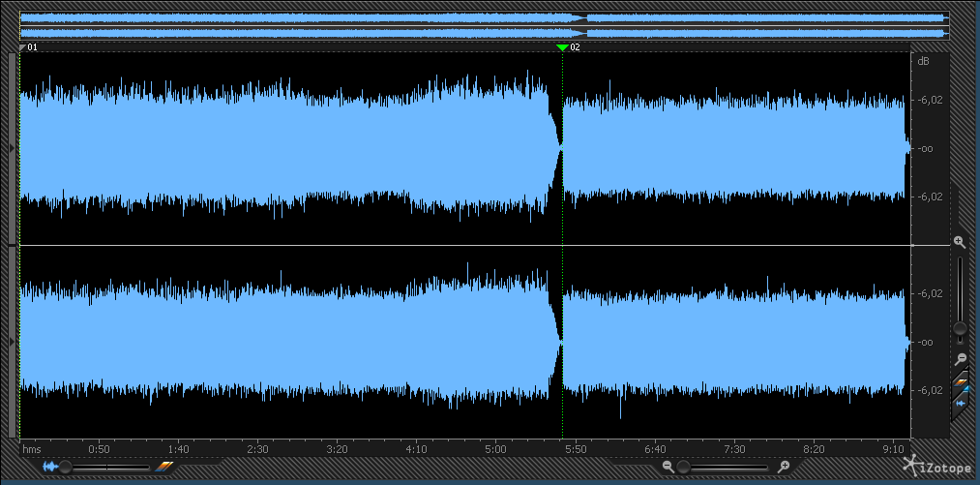Click the overview waveform strip at top

click(484, 25)
